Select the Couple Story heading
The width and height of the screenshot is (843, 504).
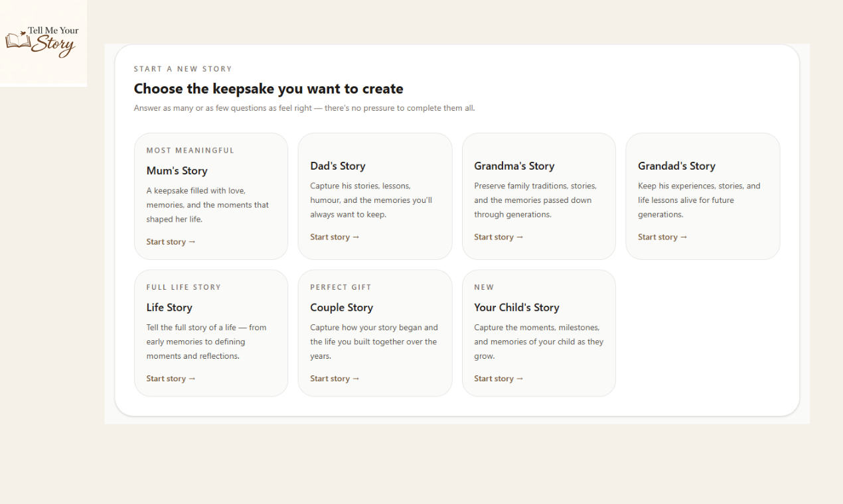click(x=342, y=308)
